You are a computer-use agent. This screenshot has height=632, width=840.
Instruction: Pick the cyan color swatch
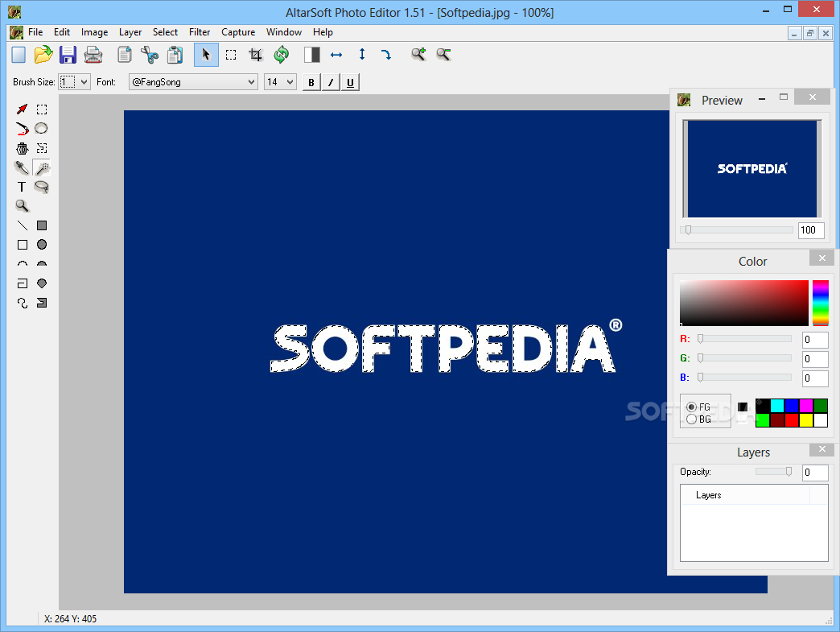(776, 406)
